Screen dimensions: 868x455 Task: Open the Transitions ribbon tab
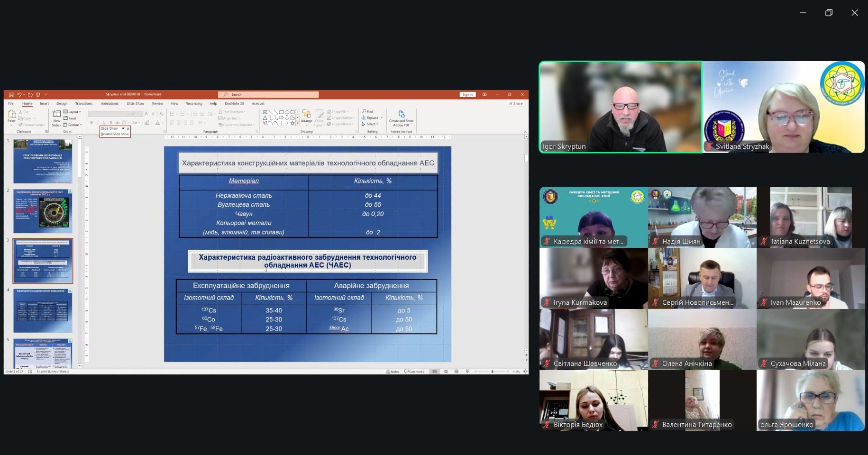tap(84, 103)
